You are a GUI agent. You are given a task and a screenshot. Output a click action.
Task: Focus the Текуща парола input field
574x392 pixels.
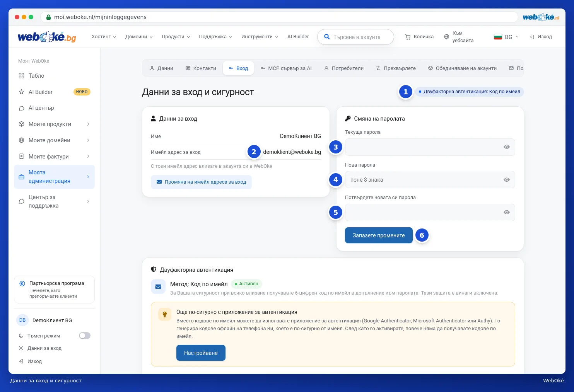430,147
